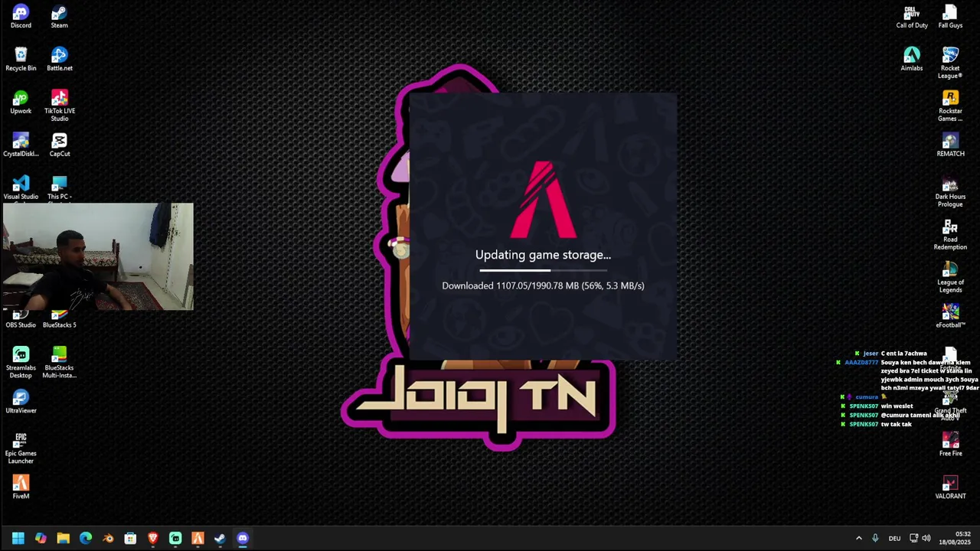Image resolution: width=980 pixels, height=551 pixels.
Task: Open the Rockstar Games Launcher shortcut
Action: pyautogui.click(x=950, y=106)
